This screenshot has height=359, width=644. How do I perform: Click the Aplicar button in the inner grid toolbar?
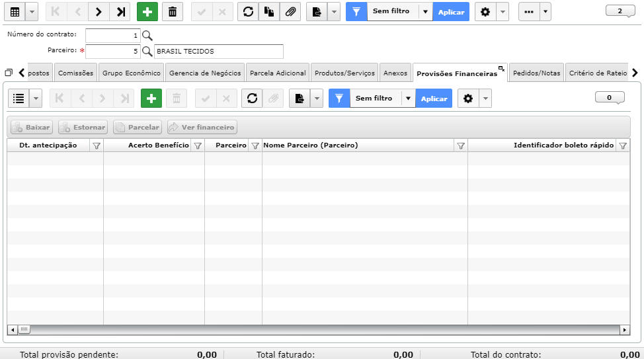point(434,99)
